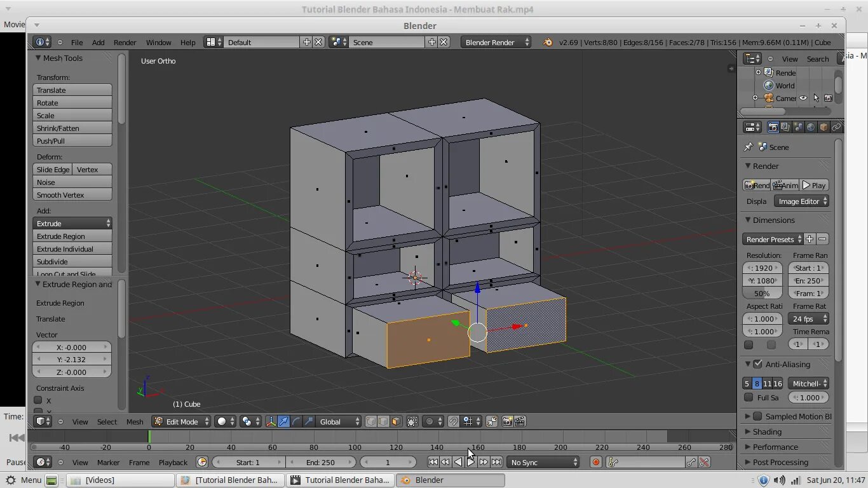Open the Select menu in 3D view header
Screen dimensions: 868x488
coord(107,421)
